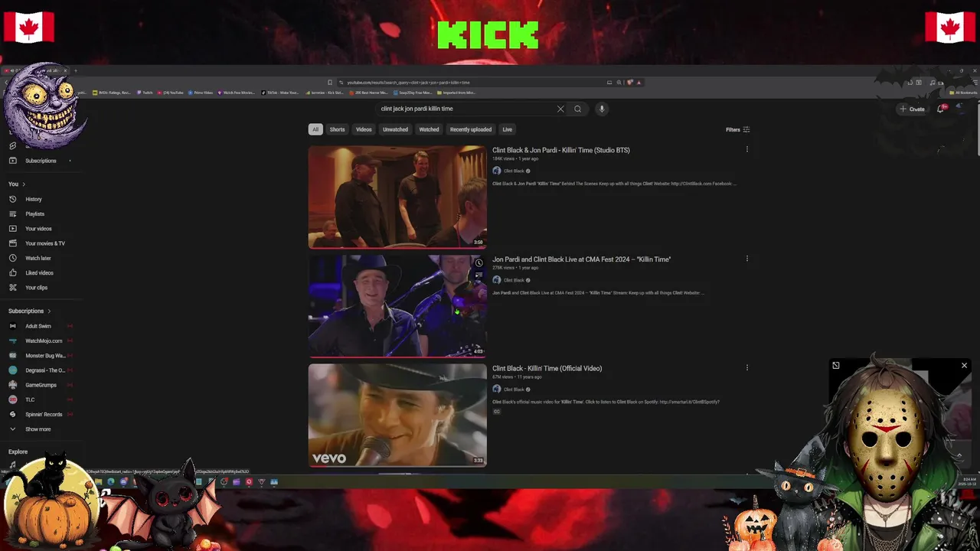The image size is (980, 551).
Task: Select the Live filter chip
Action: pyautogui.click(x=507, y=129)
